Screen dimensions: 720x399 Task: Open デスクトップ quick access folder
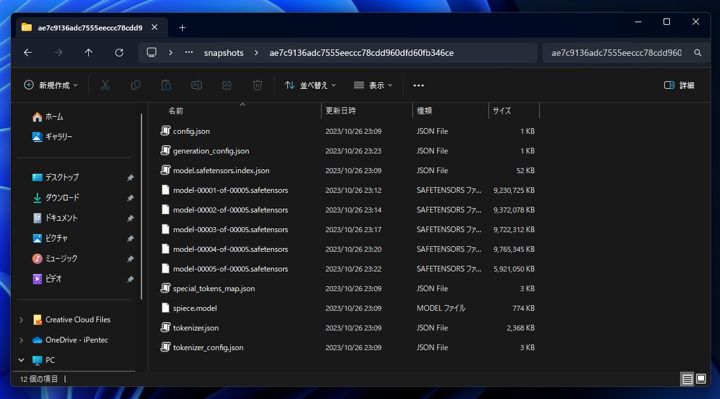pos(56,178)
